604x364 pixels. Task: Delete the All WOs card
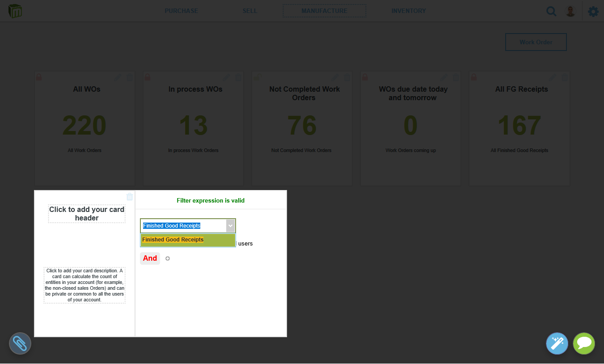pyautogui.click(x=130, y=77)
